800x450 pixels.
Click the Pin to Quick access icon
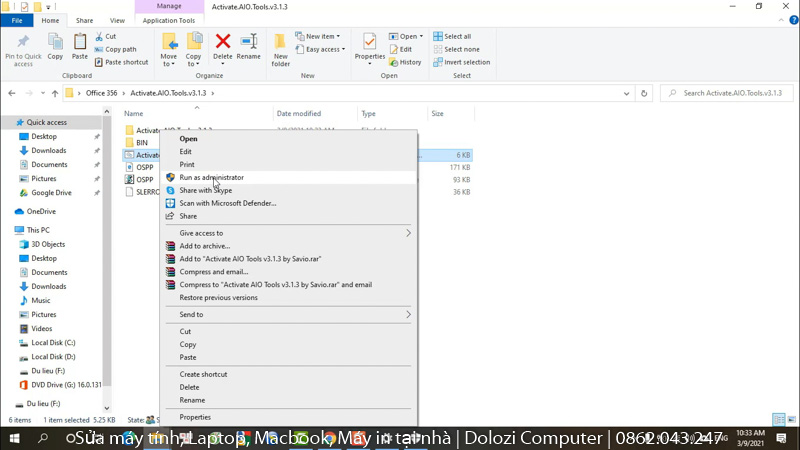(23, 42)
